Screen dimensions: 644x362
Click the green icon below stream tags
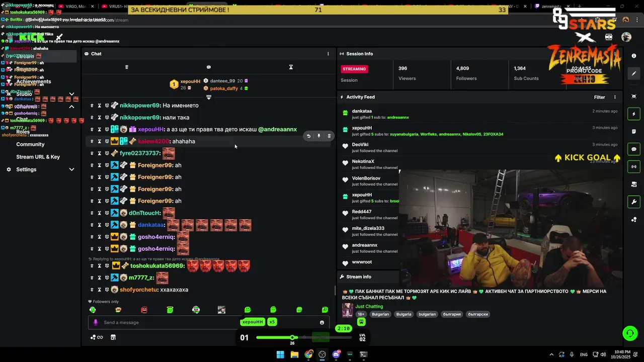[361, 322]
